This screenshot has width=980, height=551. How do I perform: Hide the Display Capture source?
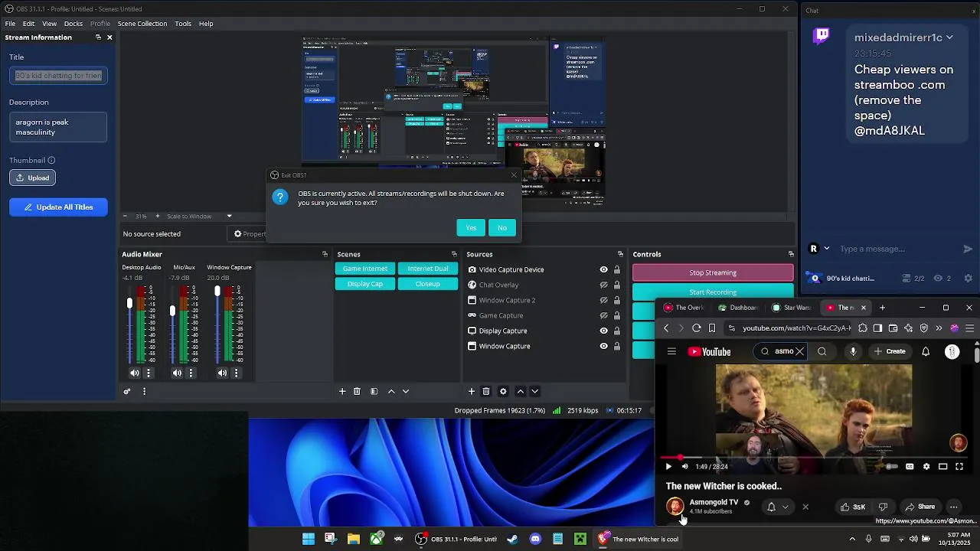603,331
